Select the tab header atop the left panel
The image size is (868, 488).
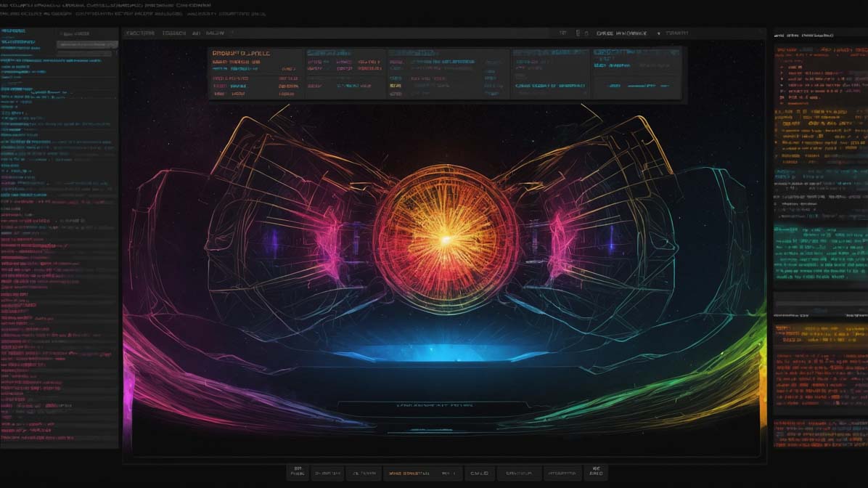pyautogui.click(x=76, y=33)
